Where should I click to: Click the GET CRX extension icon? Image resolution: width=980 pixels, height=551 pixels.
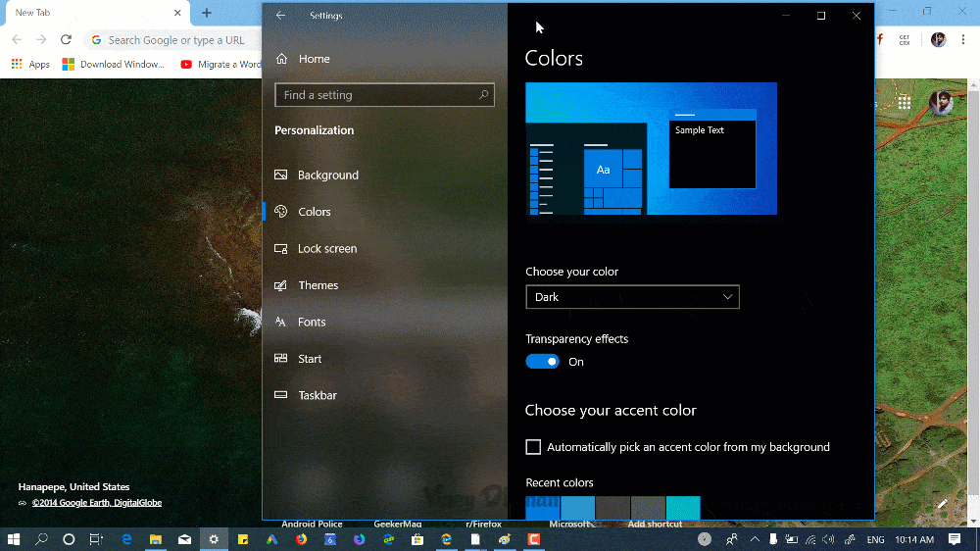(905, 40)
